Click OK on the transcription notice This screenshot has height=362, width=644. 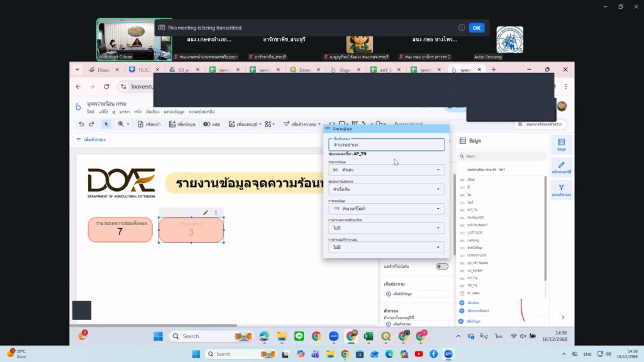(x=477, y=28)
